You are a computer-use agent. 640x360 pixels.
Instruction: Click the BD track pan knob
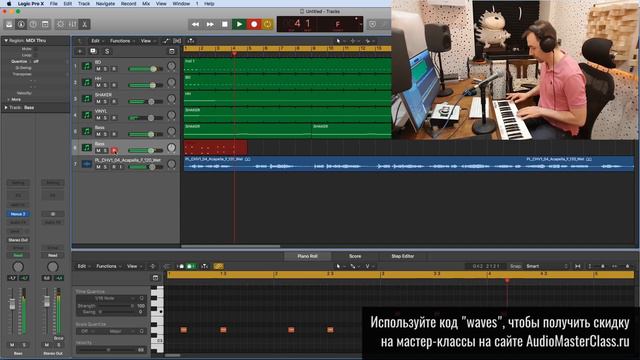(x=171, y=66)
